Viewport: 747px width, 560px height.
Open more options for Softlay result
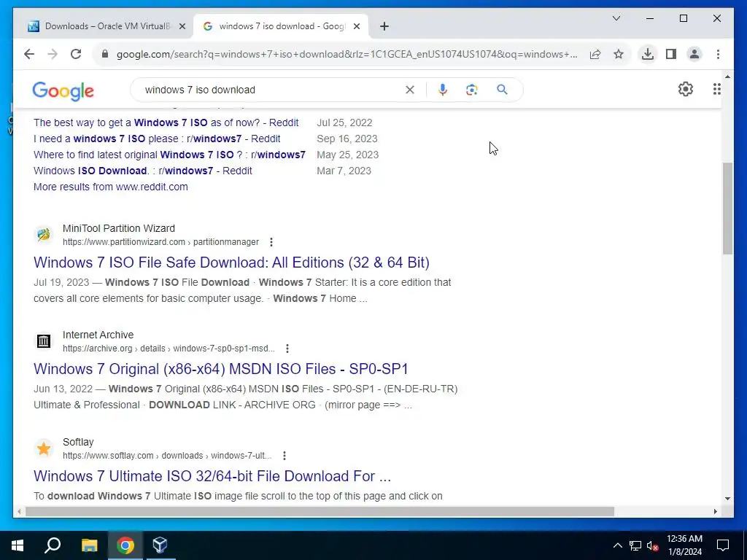(285, 456)
